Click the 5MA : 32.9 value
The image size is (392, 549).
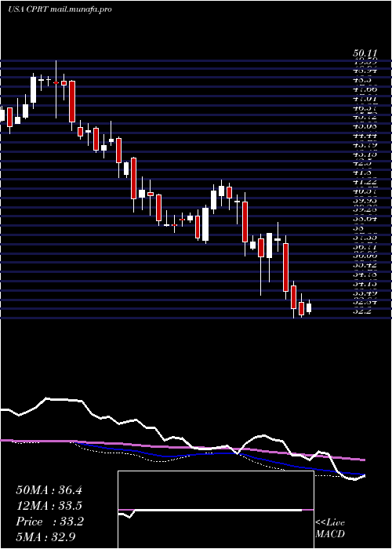tap(45, 537)
